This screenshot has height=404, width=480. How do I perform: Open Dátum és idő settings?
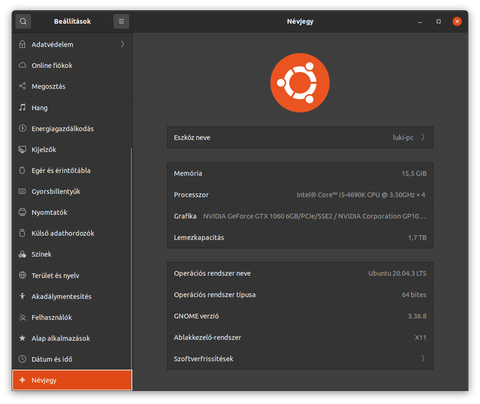(x=72, y=359)
